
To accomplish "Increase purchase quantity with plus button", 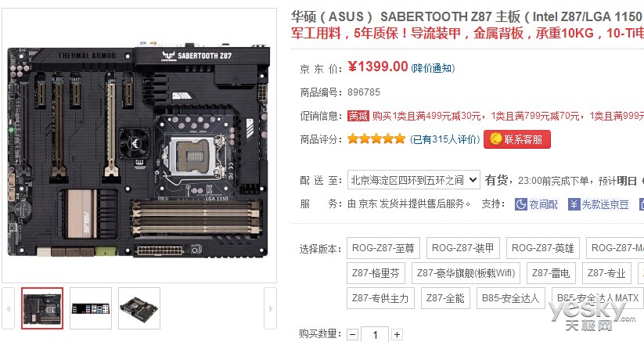I will [397, 335].
